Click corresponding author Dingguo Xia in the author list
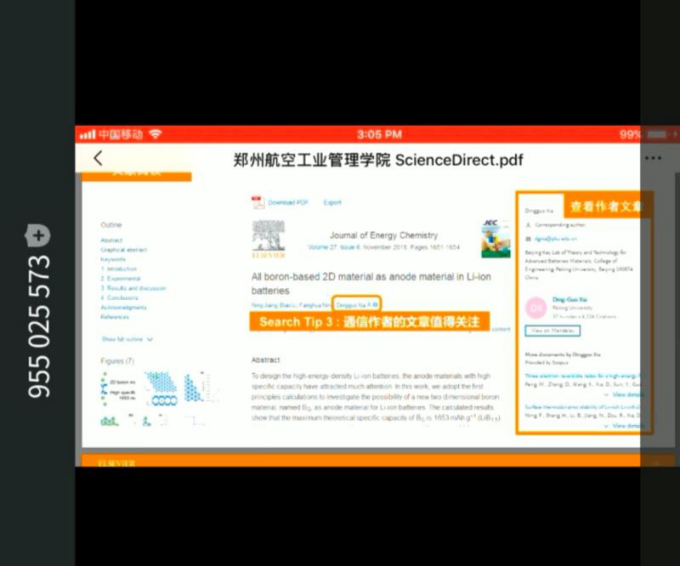 click(x=356, y=305)
